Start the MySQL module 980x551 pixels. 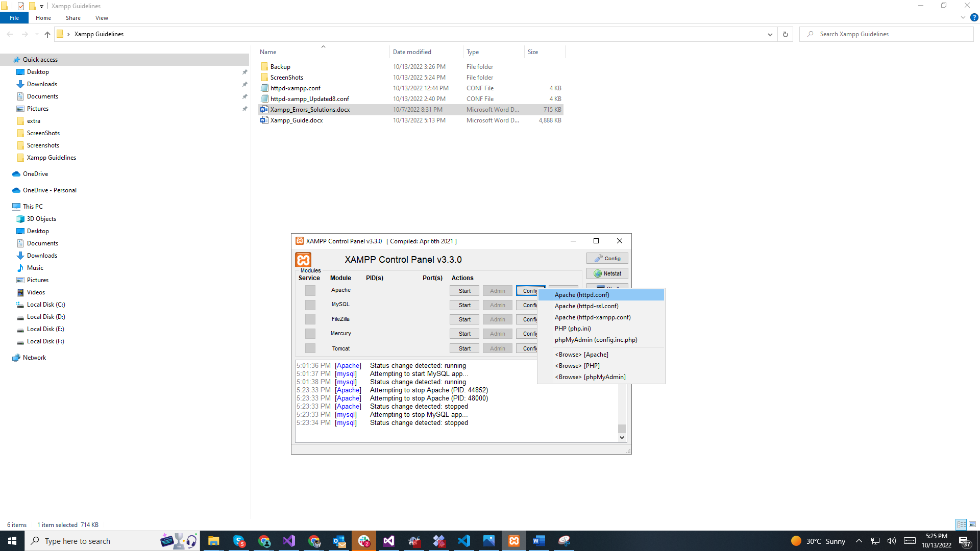[464, 305]
